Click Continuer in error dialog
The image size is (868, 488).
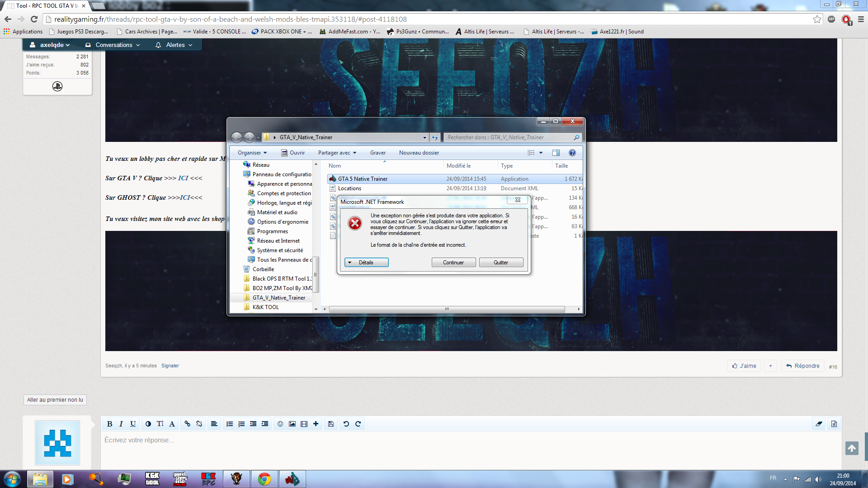click(453, 263)
